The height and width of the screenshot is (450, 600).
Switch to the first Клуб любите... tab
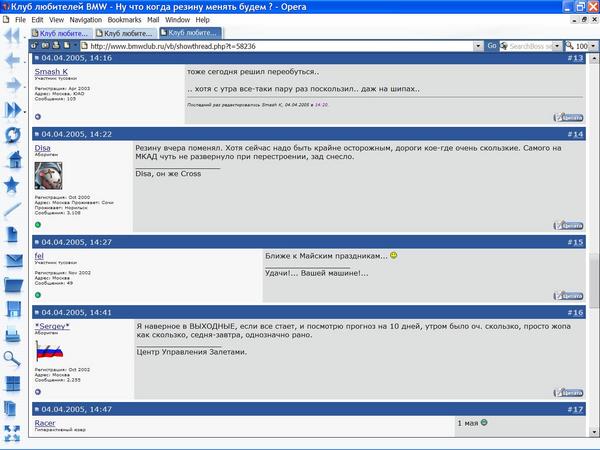coord(61,33)
